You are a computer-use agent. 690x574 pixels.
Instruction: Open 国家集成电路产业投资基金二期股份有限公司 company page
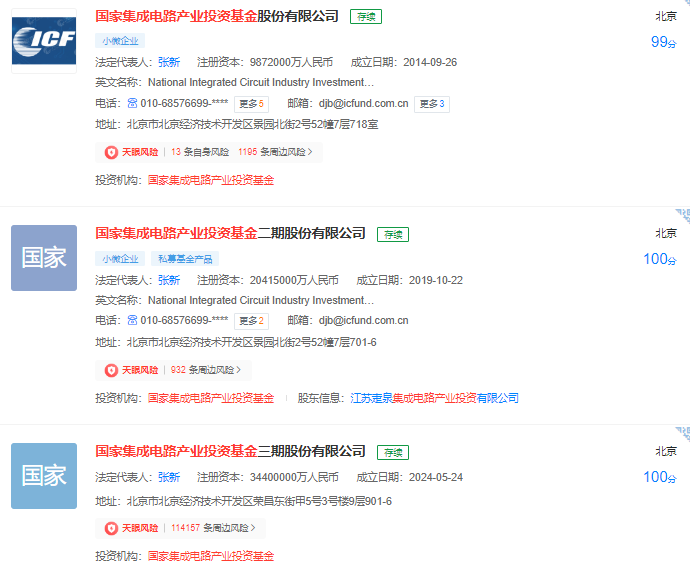pos(231,233)
